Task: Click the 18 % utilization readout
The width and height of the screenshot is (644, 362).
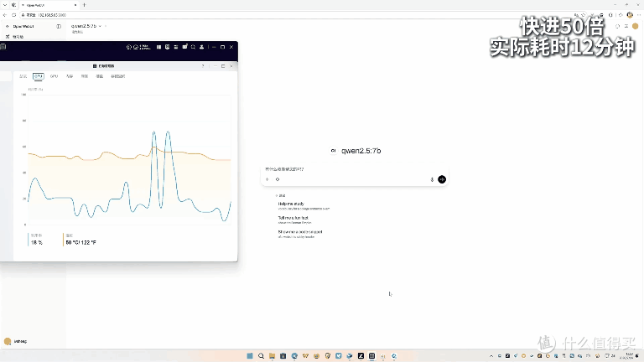Action: coord(37,242)
